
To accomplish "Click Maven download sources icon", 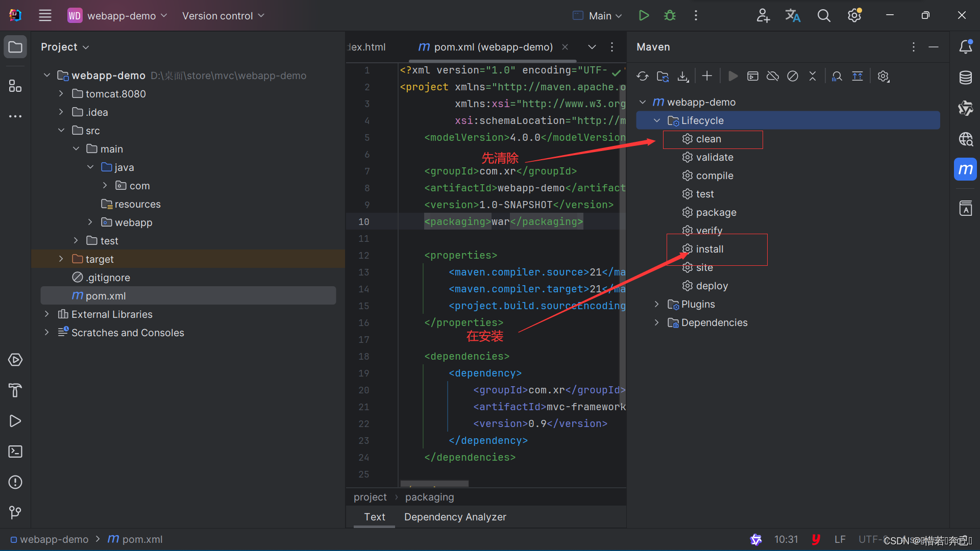I will (683, 77).
